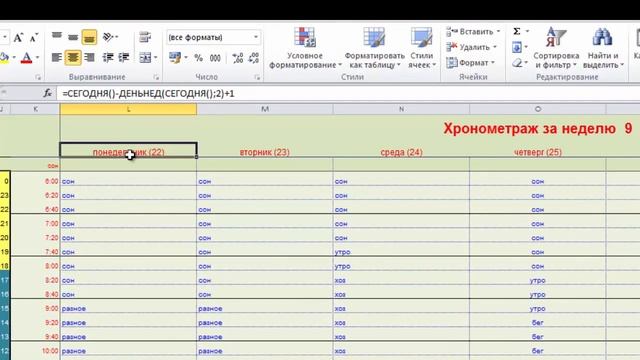Toggle bottom vertical alignment

pyautogui.click(x=89, y=37)
